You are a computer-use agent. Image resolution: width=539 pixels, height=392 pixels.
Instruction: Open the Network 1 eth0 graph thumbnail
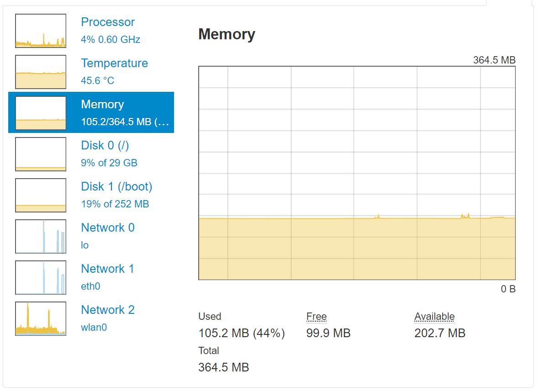pyautogui.click(x=41, y=278)
